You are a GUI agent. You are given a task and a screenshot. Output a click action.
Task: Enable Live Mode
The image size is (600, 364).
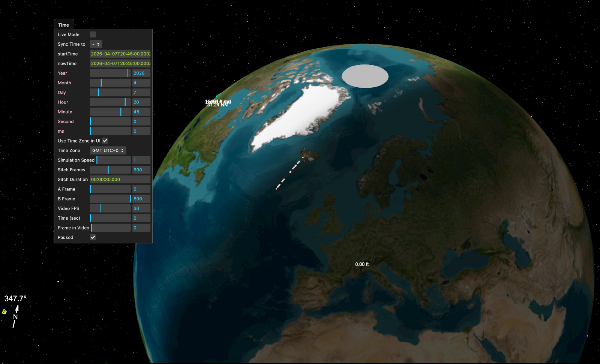click(93, 34)
